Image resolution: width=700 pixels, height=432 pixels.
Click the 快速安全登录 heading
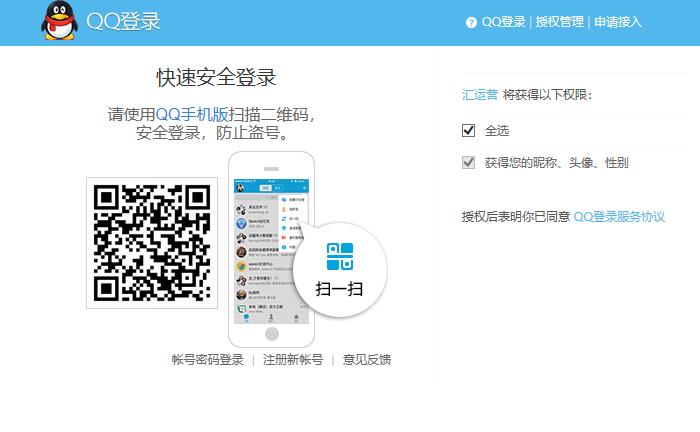(x=216, y=78)
